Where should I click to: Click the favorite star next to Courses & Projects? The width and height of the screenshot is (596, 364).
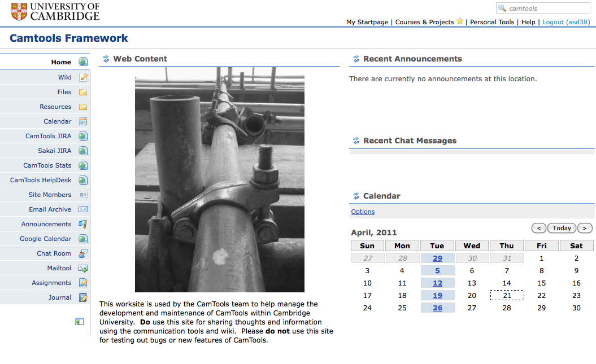[460, 21]
